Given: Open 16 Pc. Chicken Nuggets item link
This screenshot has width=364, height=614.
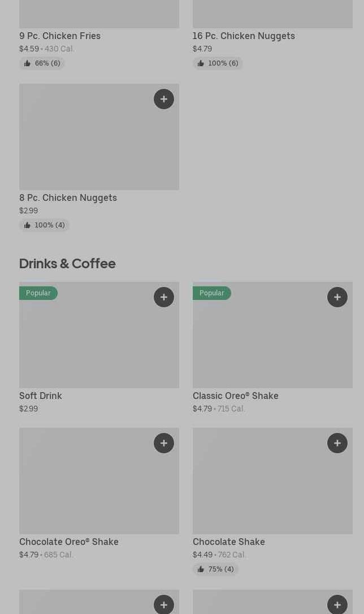Looking at the screenshot, I should pos(244,36).
